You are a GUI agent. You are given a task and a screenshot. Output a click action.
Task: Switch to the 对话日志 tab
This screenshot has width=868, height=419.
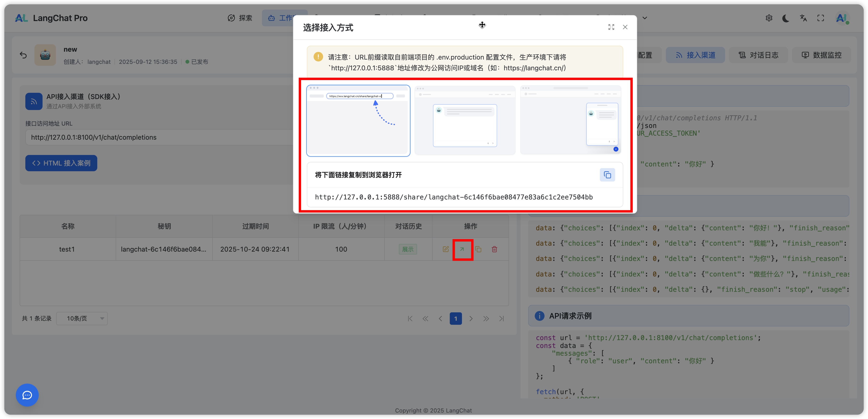tap(758, 55)
